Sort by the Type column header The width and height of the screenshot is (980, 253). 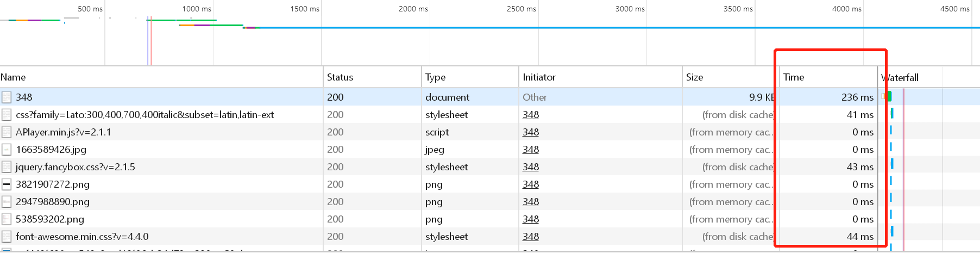tap(470, 77)
